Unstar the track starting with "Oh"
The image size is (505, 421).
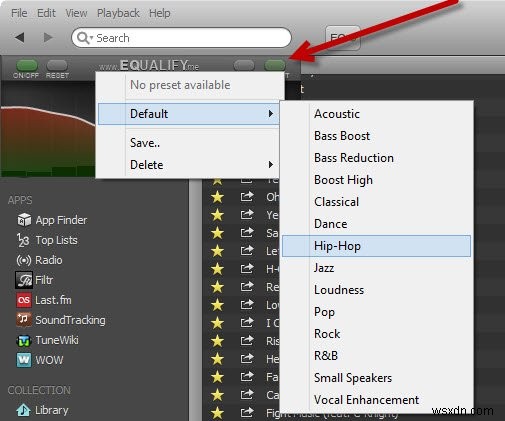click(217, 197)
